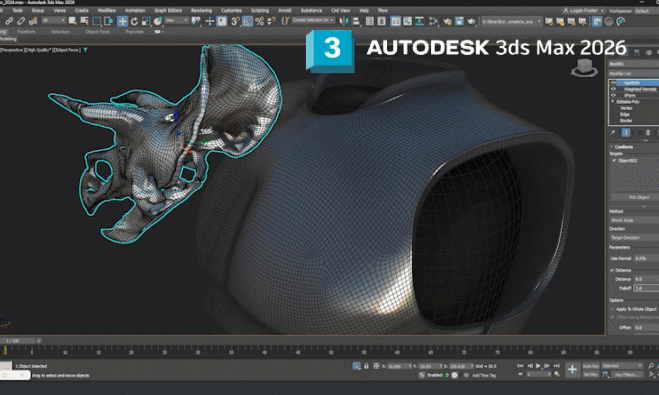Open the Scene Explorer toggle icon
This screenshot has width=659, height=395.
pyautogui.click(x=370, y=21)
